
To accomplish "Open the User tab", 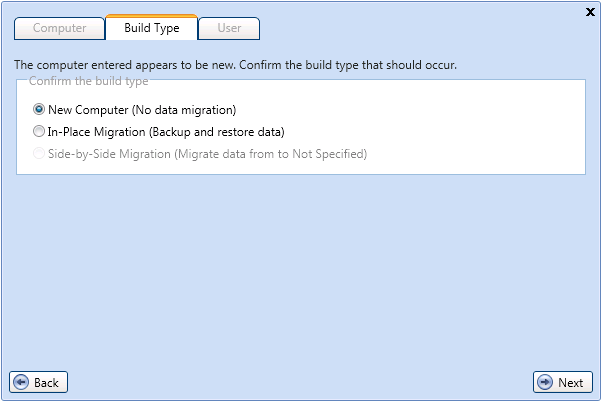I will point(229,28).
